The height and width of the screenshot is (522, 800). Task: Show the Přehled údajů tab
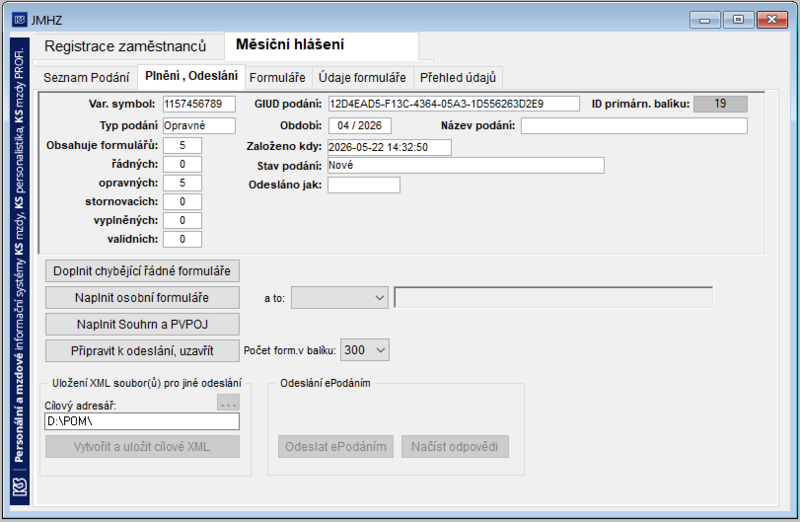(x=458, y=78)
